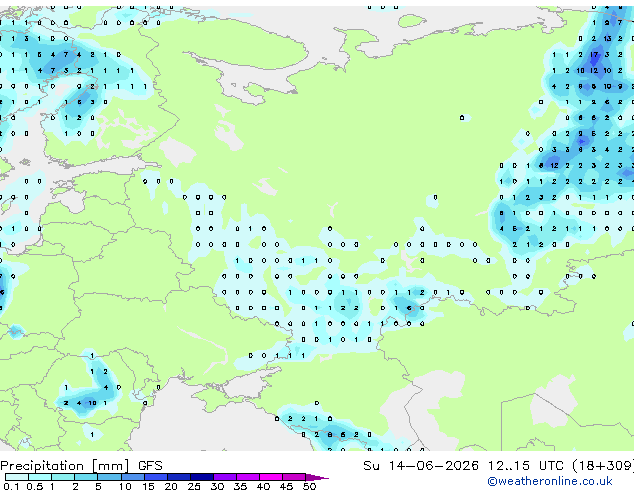This screenshot has width=634, height=490.
Task: Click the legend label "0.5"
Action: coord(34,486)
